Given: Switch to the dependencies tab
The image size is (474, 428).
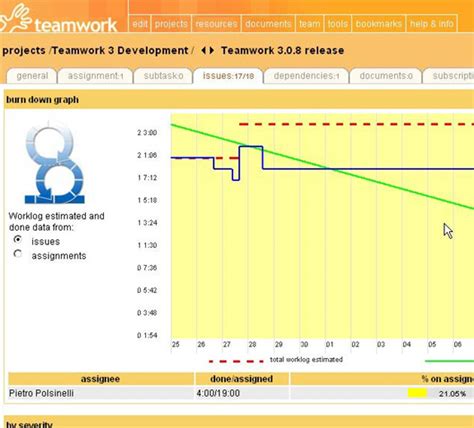Looking at the screenshot, I should click(306, 76).
